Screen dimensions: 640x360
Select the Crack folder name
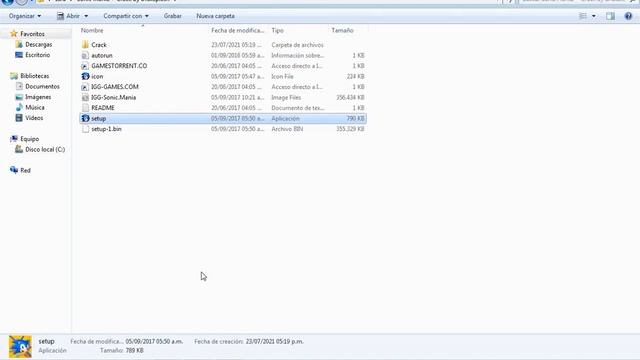[99, 45]
